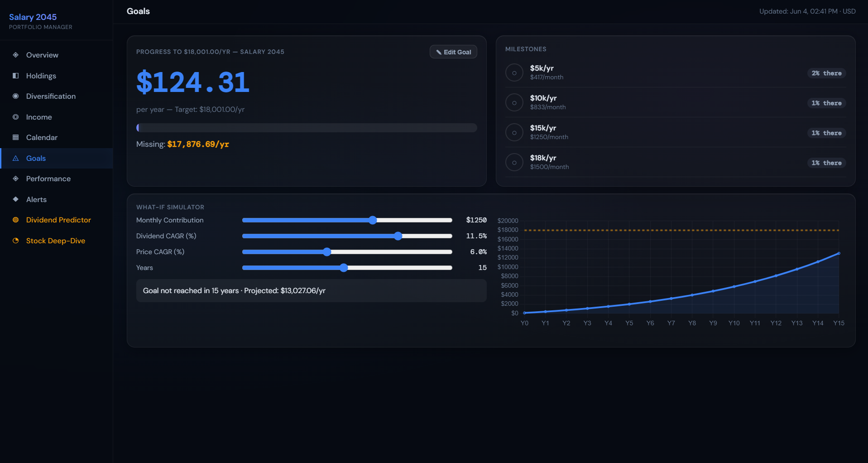Toggle the $10k/yr milestone circle
Image resolution: width=868 pixels, height=463 pixels.
[x=514, y=102]
